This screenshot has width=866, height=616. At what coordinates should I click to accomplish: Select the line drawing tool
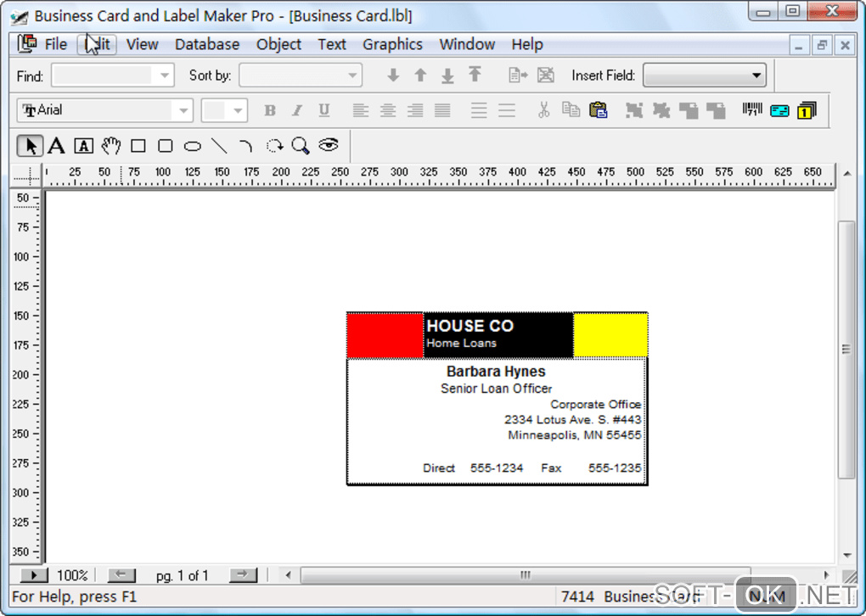point(219,146)
